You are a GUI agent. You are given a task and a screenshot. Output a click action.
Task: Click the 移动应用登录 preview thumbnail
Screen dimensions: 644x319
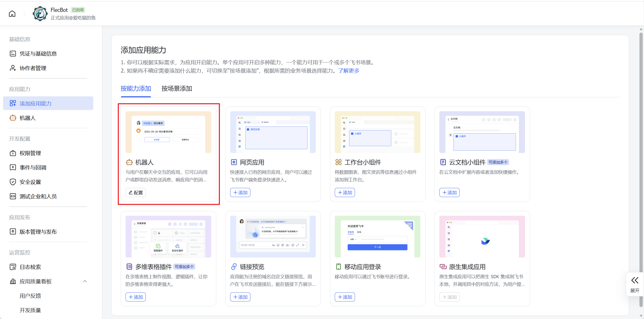click(377, 237)
